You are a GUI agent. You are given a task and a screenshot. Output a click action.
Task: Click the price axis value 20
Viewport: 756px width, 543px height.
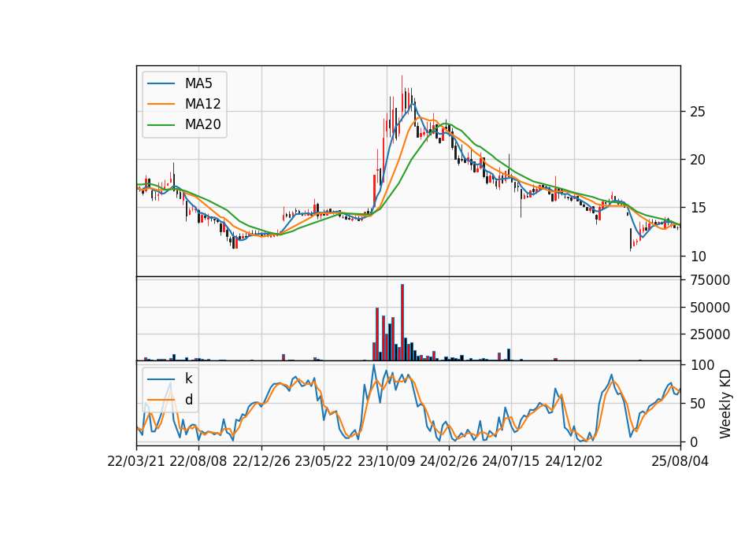point(698,160)
